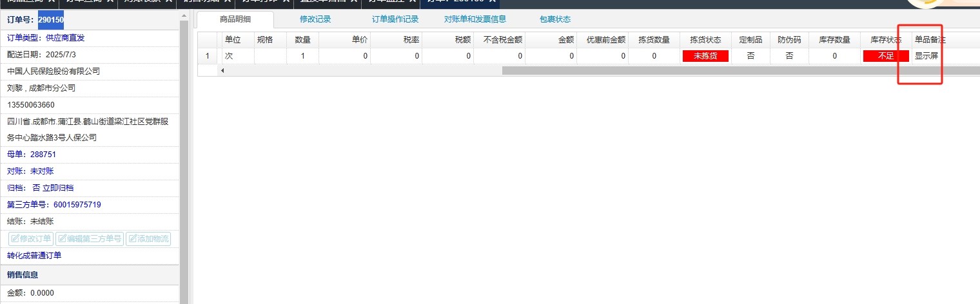This screenshot has width=980, height=304.
Task: Click the 修改订单 button
Action: point(31,239)
